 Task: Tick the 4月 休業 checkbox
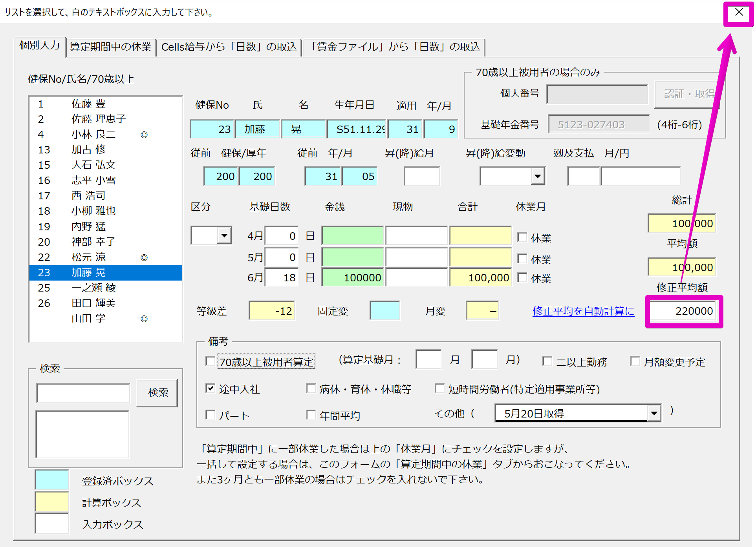pyautogui.click(x=522, y=237)
